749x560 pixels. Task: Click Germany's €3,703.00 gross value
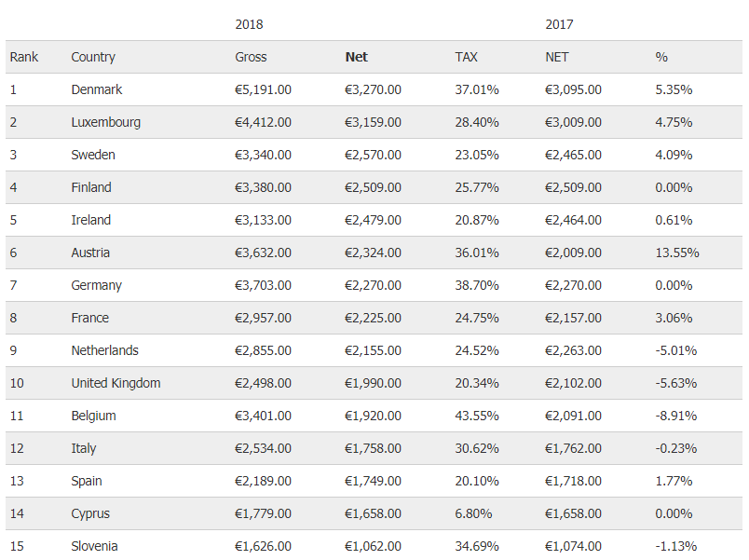(264, 285)
